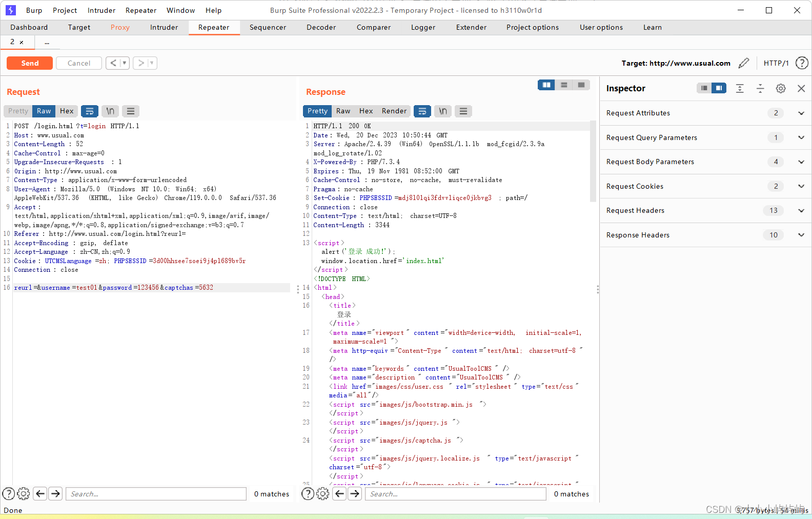
Task: Open the Project options tab
Action: click(x=533, y=27)
